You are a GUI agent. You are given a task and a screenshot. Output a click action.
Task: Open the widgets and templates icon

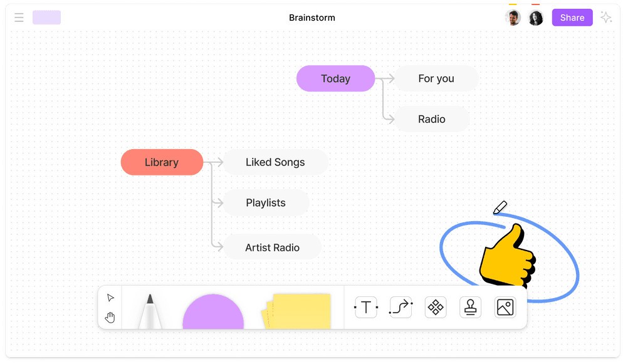pyautogui.click(x=436, y=307)
